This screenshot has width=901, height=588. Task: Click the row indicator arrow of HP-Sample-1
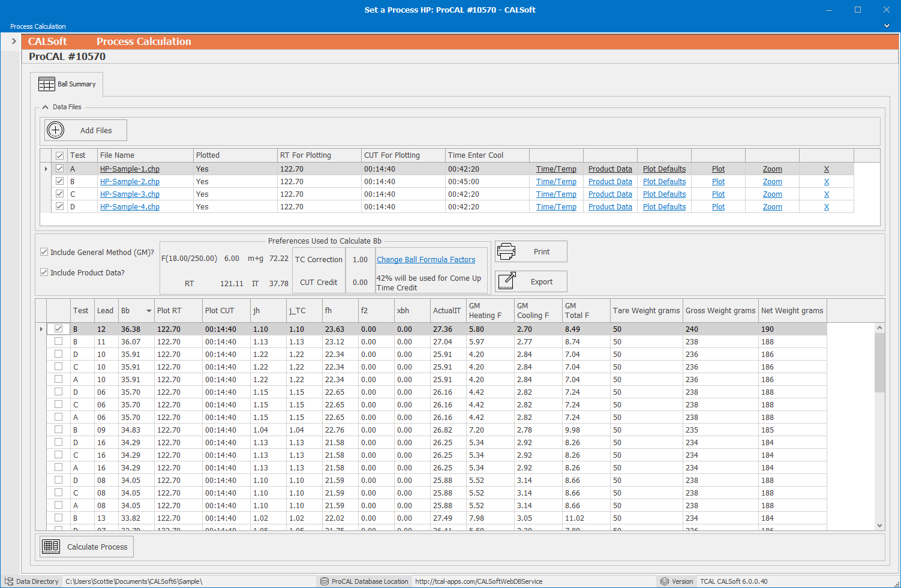click(x=46, y=169)
